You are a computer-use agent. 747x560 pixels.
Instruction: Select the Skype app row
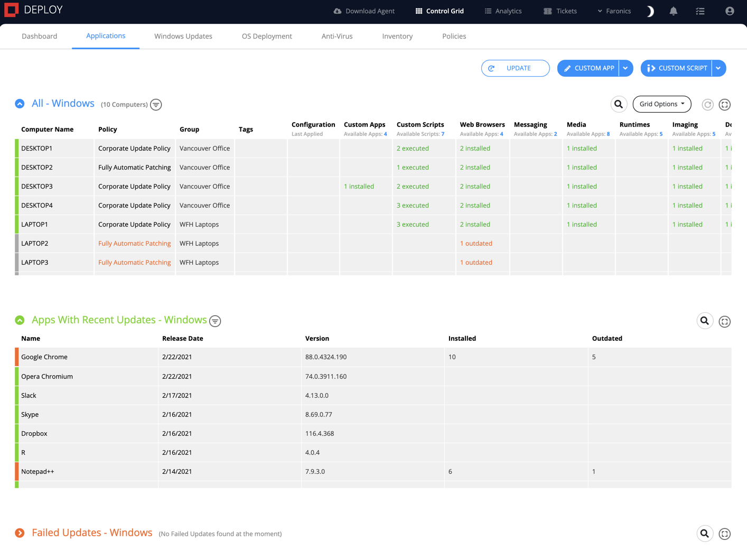[373, 415]
